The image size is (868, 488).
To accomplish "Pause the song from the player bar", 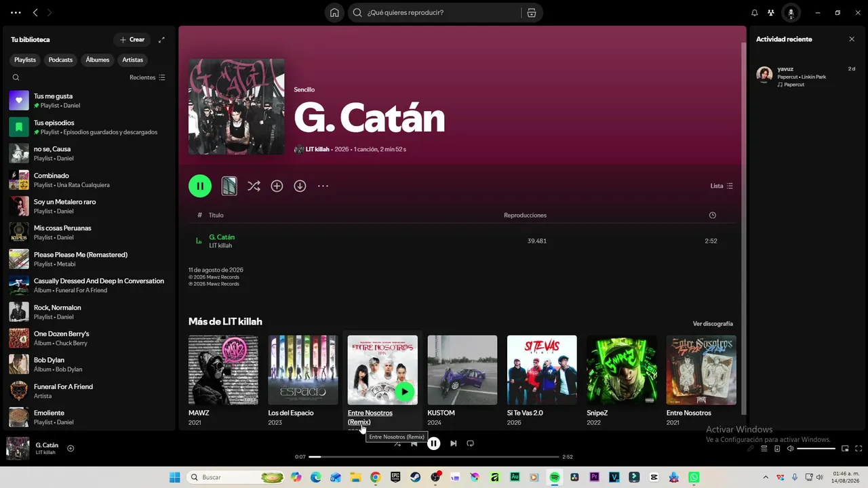I will (x=434, y=443).
